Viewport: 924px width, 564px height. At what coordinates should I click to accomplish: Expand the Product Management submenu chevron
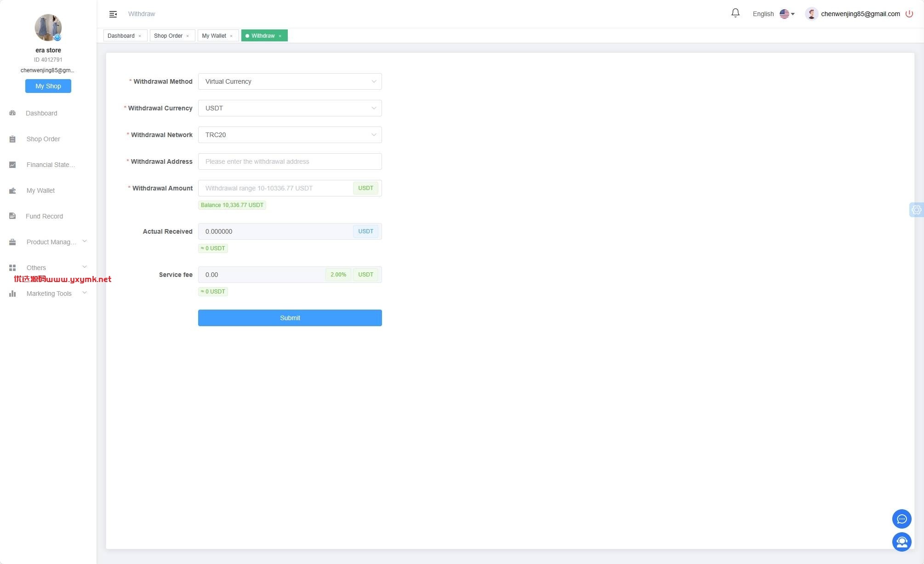pyautogui.click(x=85, y=241)
